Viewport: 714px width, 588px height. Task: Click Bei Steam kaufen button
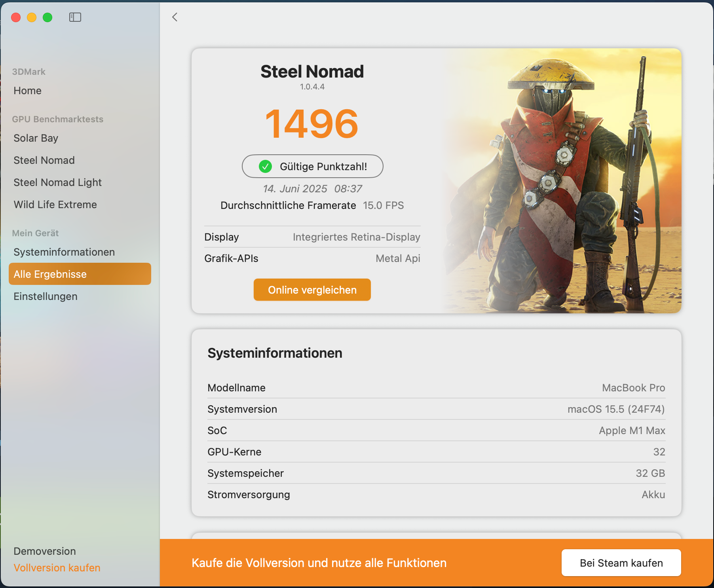(621, 563)
